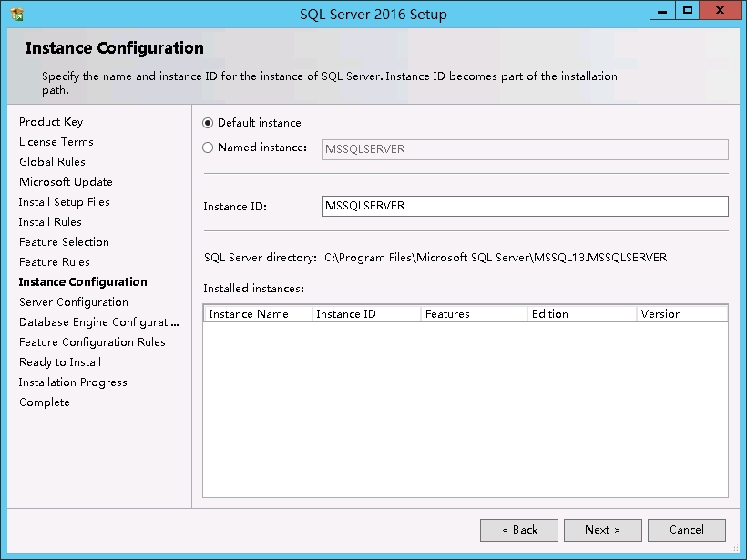Maximize the SQL Server 2016 Setup window
This screenshot has height=560, width=747.
[688, 11]
